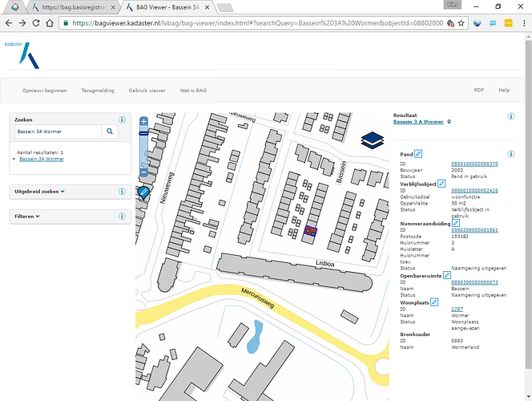
Task: Zoom in the map with plus button
Action: [143, 122]
